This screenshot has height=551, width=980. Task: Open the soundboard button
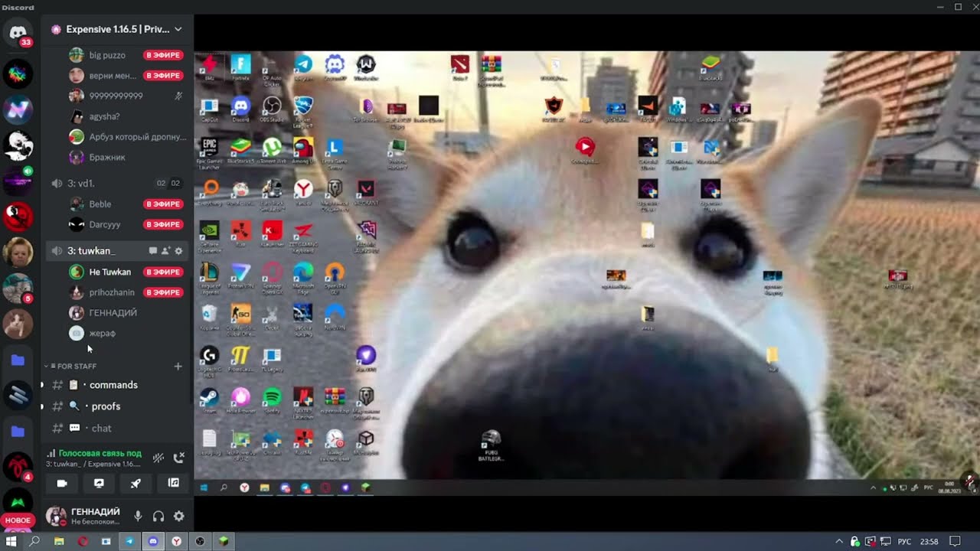tap(173, 484)
